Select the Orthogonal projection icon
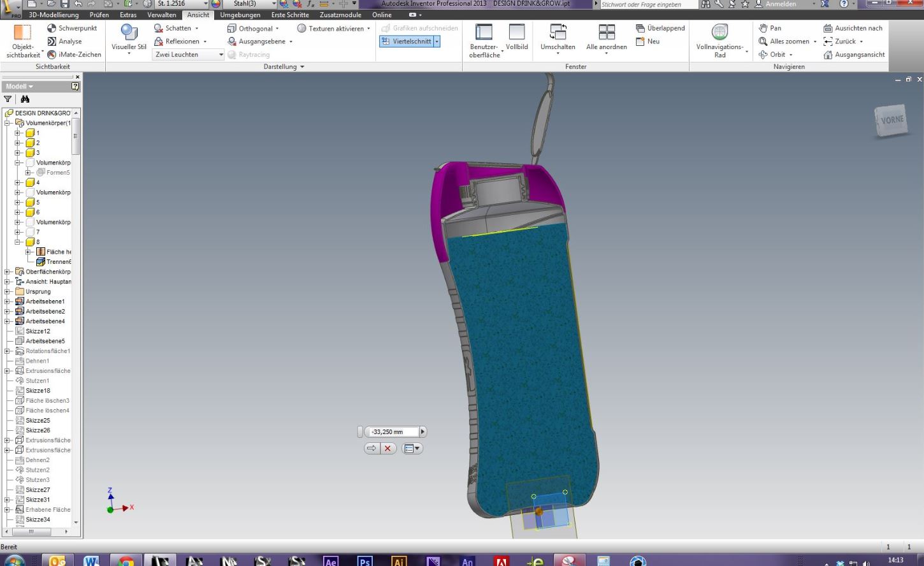Image resolution: width=924 pixels, height=566 pixels. pos(232,28)
